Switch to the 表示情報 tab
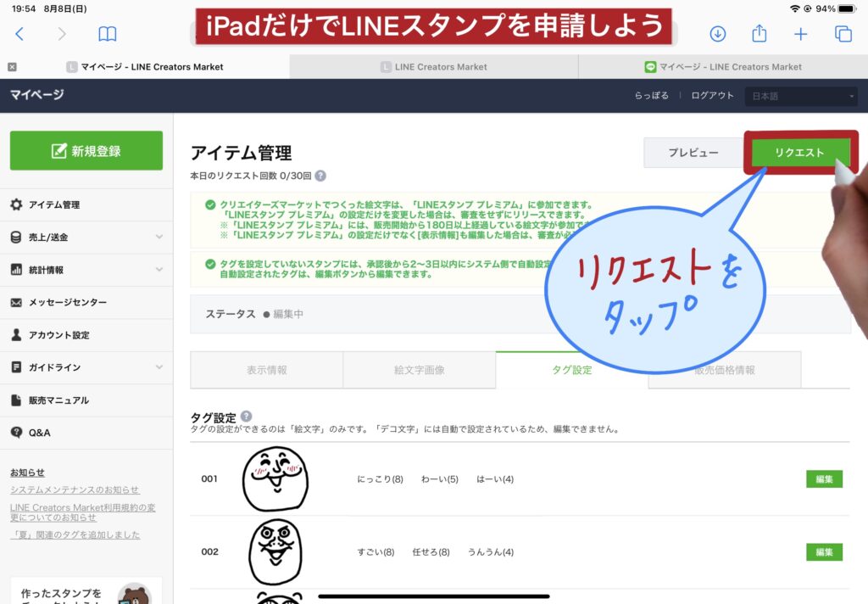The width and height of the screenshot is (868, 604). [267, 370]
